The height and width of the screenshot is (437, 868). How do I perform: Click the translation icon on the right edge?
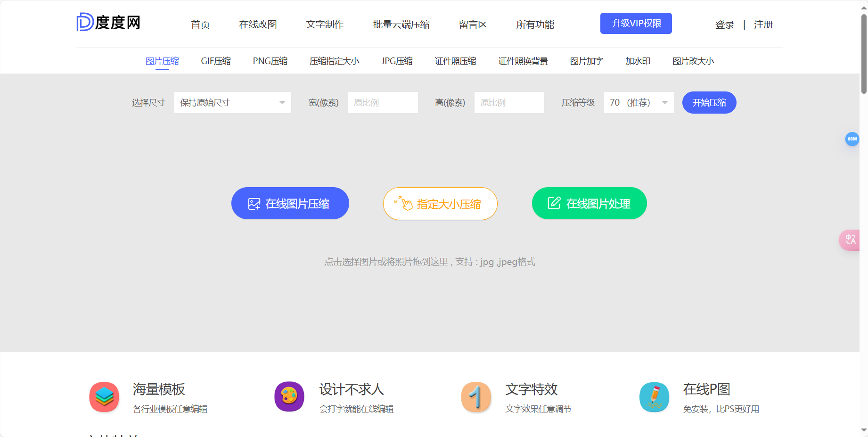[850, 240]
